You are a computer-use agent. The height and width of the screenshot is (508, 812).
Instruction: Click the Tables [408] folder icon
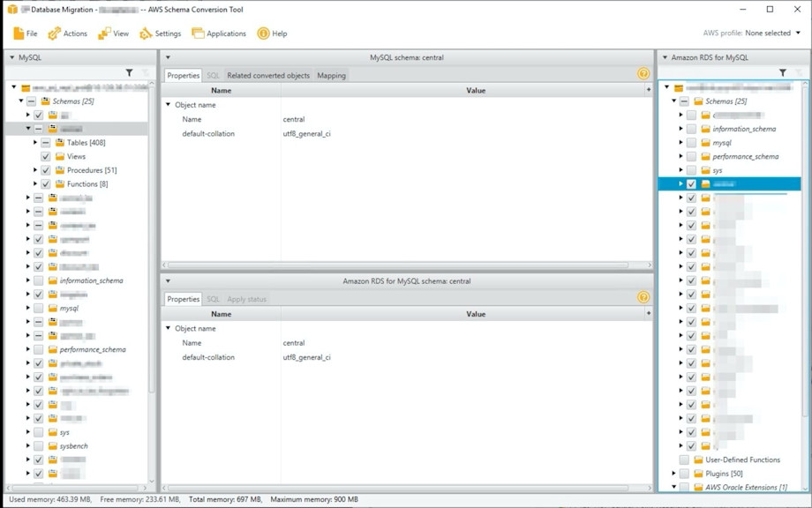point(59,142)
